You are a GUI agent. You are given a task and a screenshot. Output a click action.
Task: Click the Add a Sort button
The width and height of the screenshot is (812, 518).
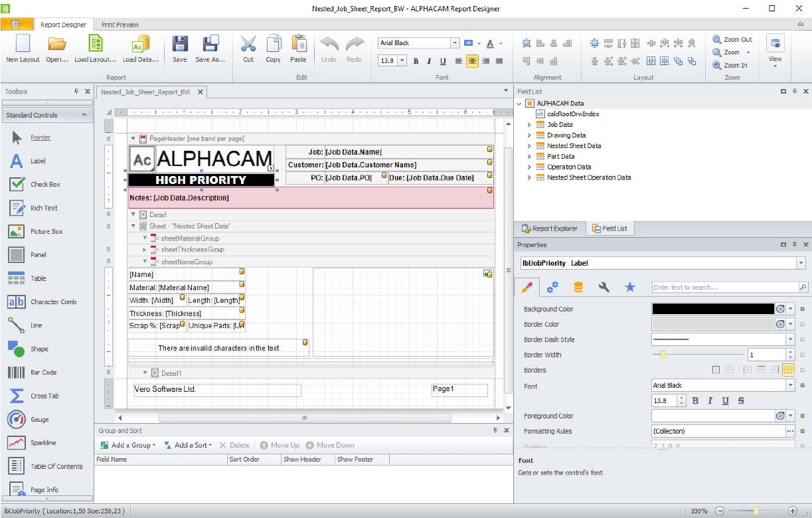point(188,445)
